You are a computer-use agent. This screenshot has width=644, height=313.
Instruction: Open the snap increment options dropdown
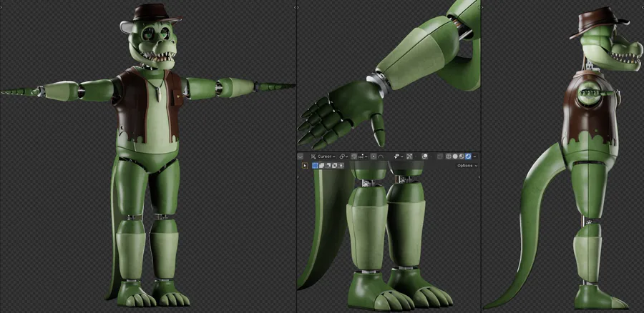point(363,156)
